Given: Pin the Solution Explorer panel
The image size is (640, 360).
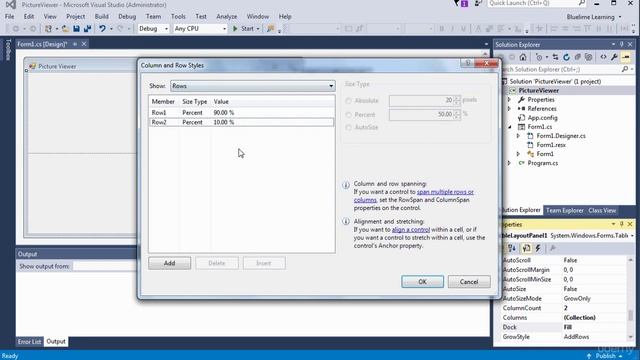Looking at the screenshot, I should (x=622, y=44).
